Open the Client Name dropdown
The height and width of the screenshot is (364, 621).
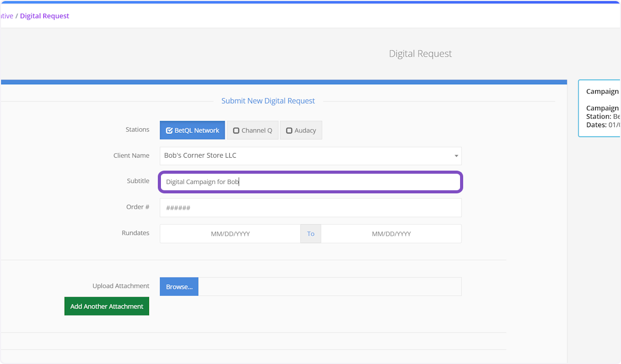pyautogui.click(x=310, y=156)
